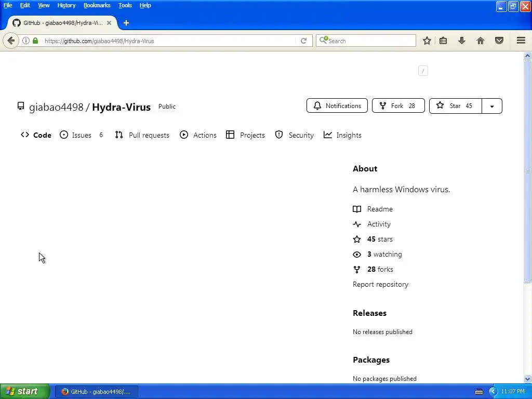Switch to the Pull requests tab
Screen dimensions: 532x399
[142, 135]
